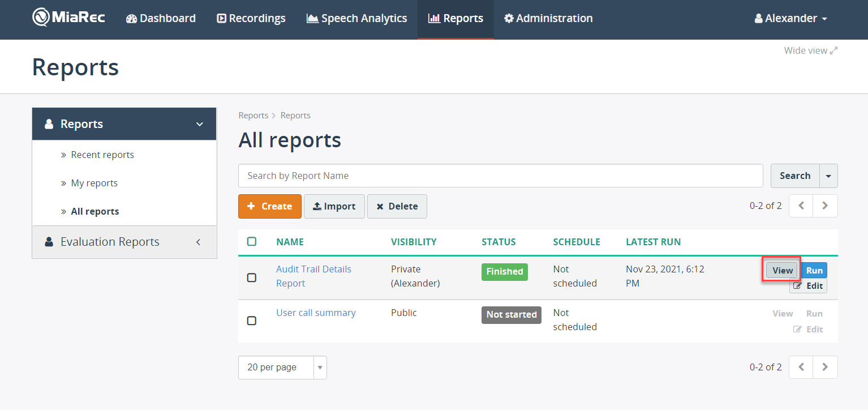Click the orange Create button

pos(270,206)
